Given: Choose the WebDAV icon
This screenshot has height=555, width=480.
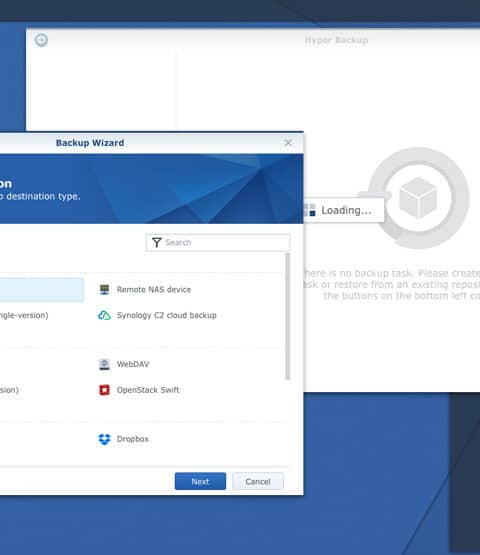Looking at the screenshot, I should tap(104, 364).
